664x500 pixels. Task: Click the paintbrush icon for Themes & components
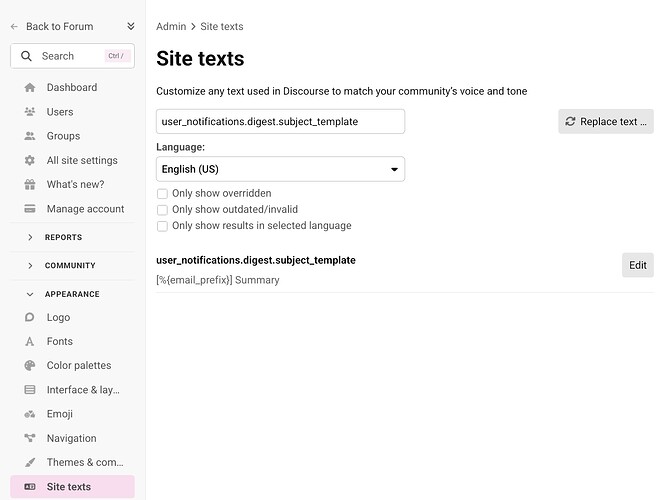[30, 462]
